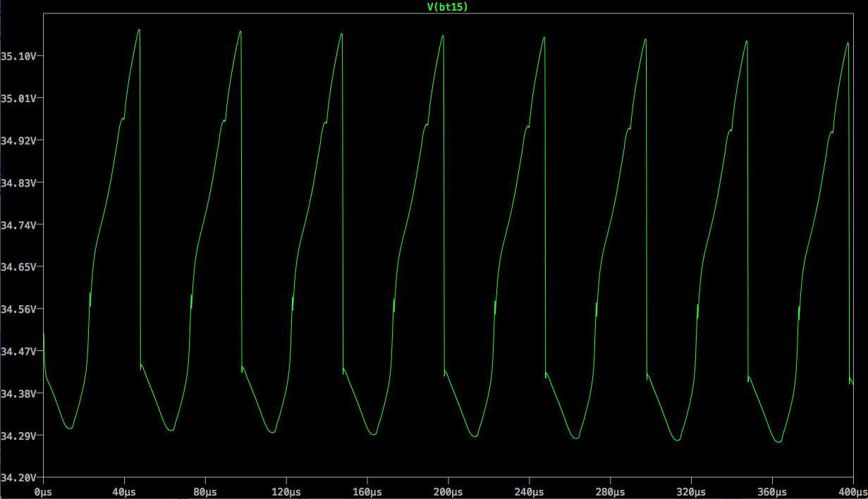Click the 34.92V vertical axis label
Viewport: 868px width, 499px height.
[x=18, y=140]
